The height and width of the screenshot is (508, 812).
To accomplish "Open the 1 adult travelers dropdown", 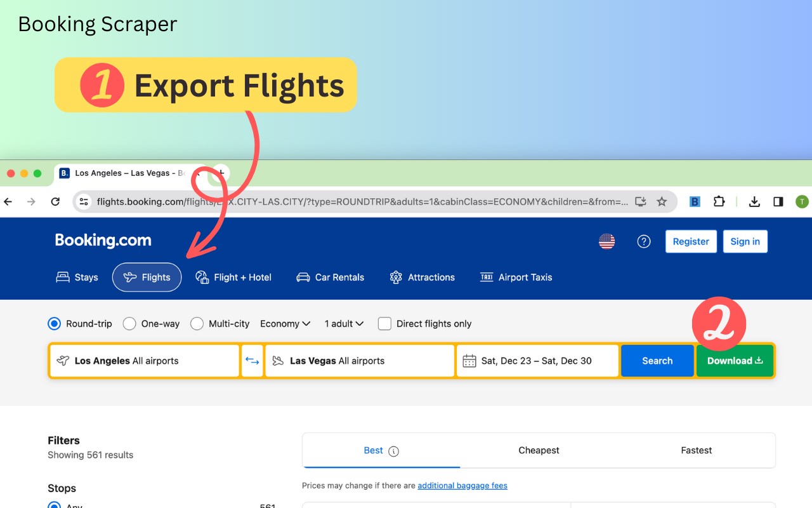I will 344,324.
